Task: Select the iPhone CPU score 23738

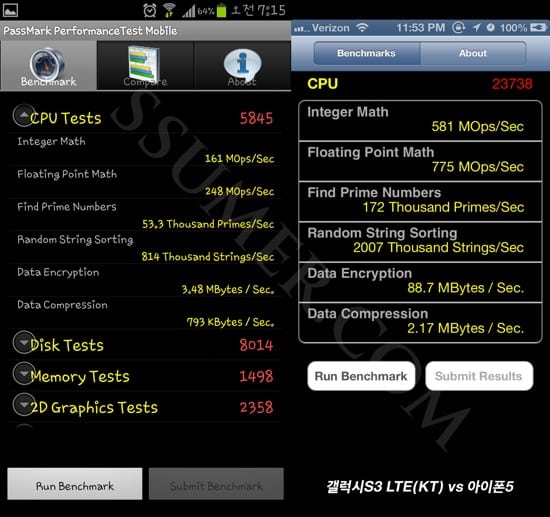Action: point(512,84)
